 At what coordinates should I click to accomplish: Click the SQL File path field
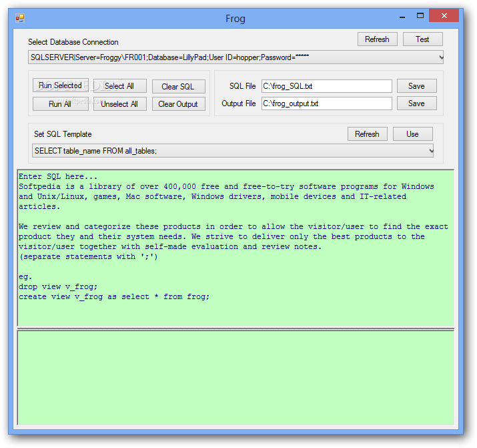pos(327,86)
